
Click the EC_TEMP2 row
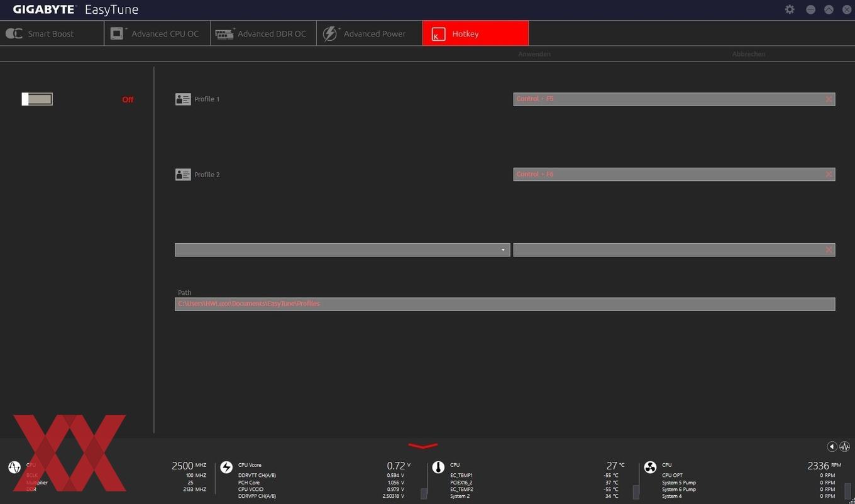(x=534, y=490)
